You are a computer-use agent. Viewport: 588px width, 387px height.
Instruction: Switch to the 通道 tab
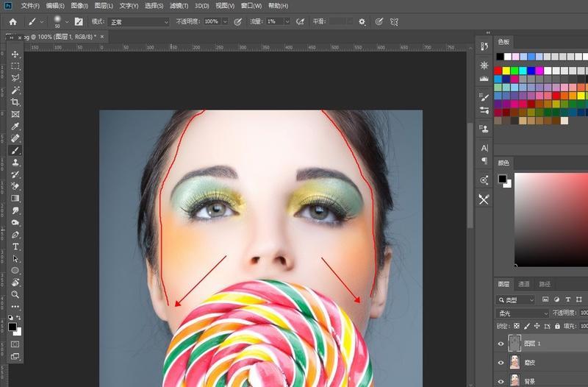[x=523, y=284]
